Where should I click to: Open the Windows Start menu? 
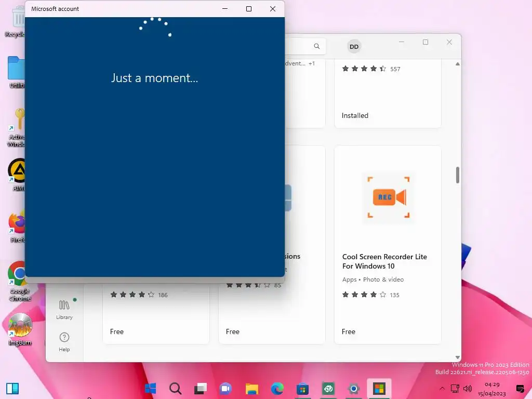(x=150, y=388)
